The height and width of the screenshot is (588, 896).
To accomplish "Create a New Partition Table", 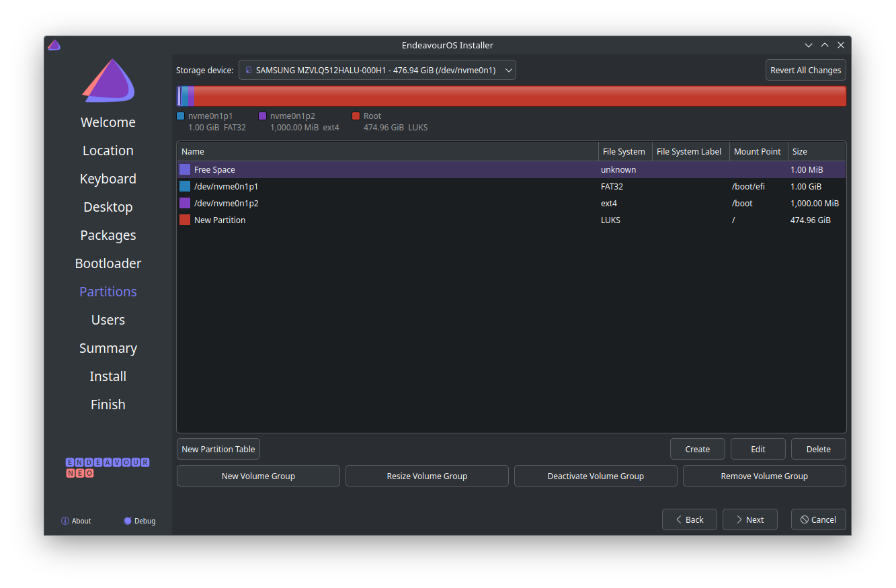I will coord(218,449).
